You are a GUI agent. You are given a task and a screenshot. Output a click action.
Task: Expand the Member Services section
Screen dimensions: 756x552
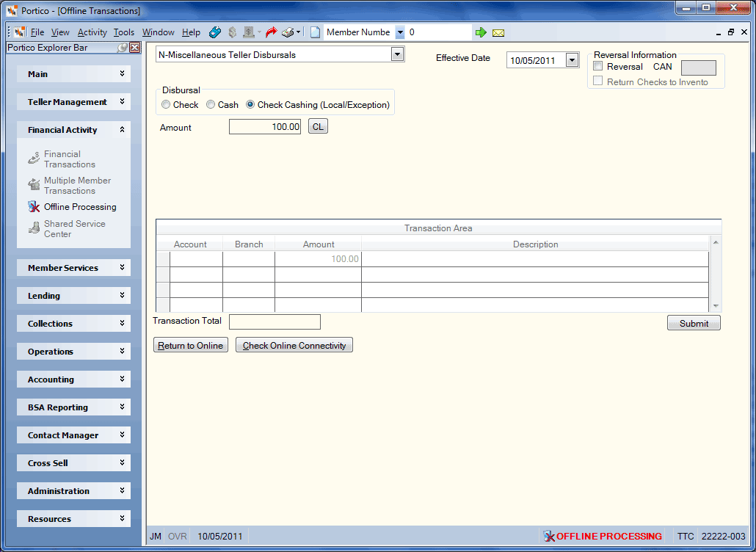pyautogui.click(x=74, y=268)
